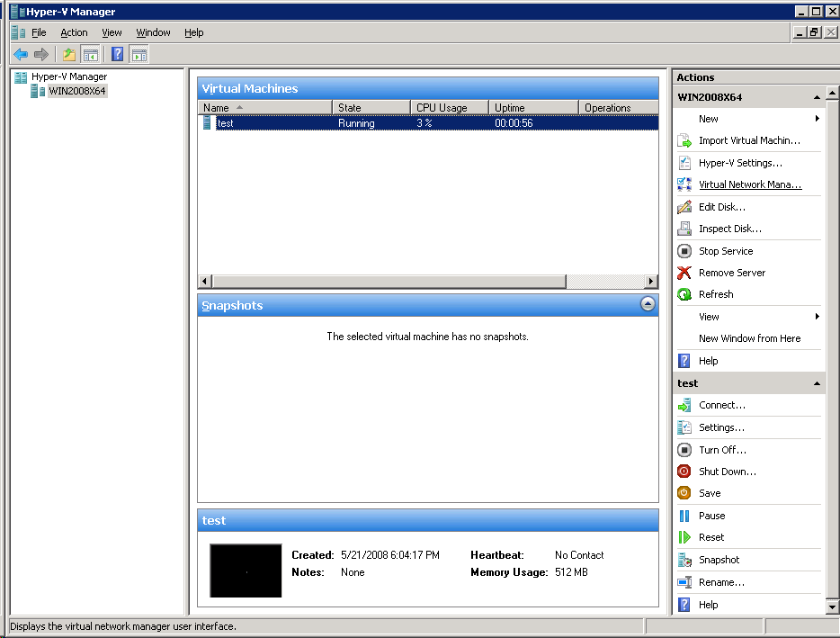840x638 pixels.
Task: Click the scroll right arrow of VM list
Action: click(x=651, y=282)
